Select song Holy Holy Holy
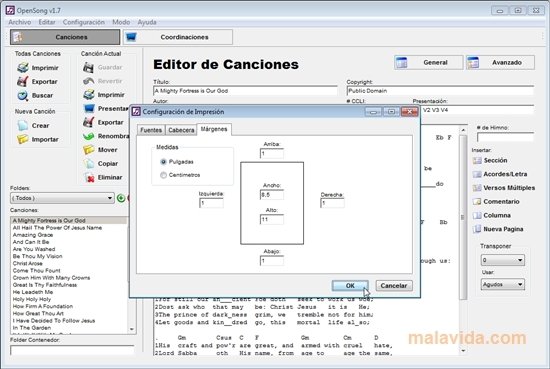This screenshot has height=369, width=550. [32, 299]
